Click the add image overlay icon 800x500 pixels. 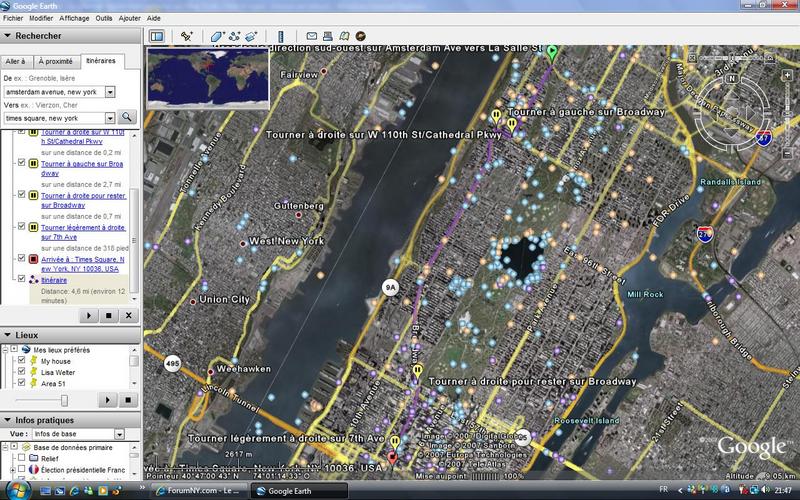click(251, 36)
